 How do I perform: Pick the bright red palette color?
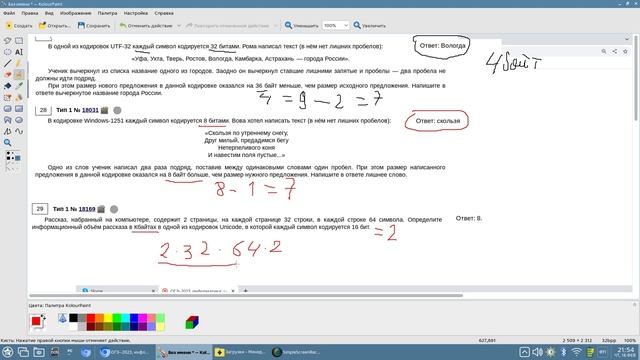(91, 318)
